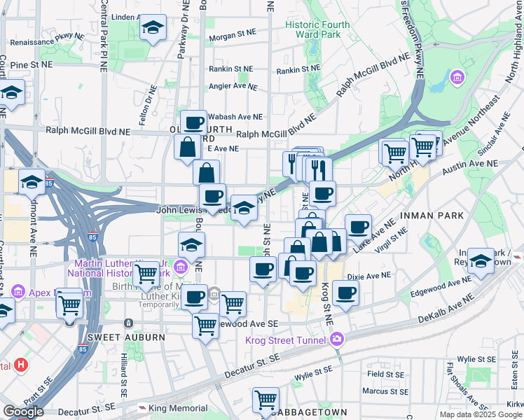Select the grocery cart marker near Cabbagetown
Image resolution: width=524 pixels, height=420 pixels.
(266, 401)
